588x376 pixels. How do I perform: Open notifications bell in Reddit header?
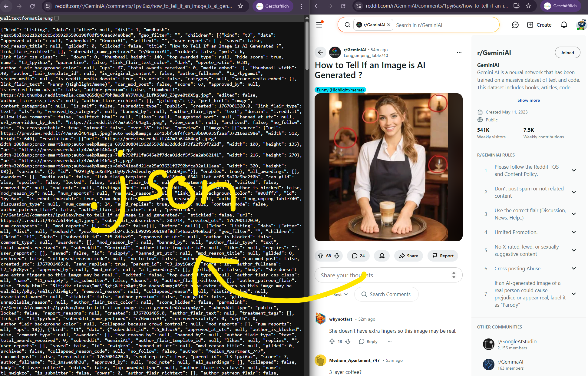pos(564,25)
